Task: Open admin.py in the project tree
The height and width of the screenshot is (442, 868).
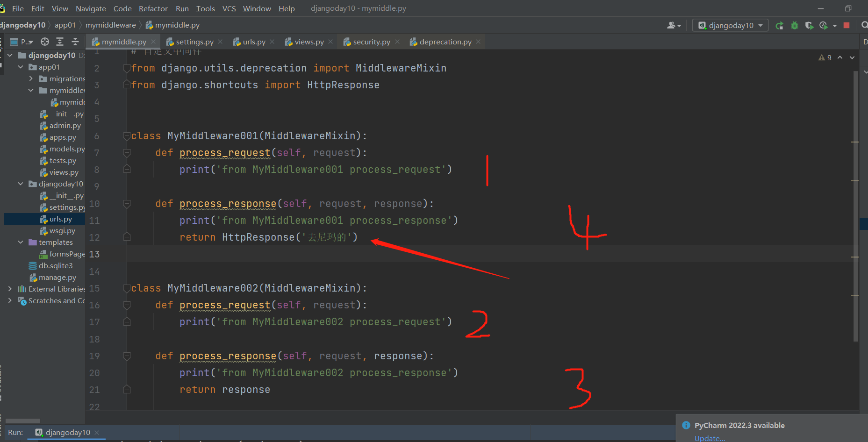Action: pyautogui.click(x=60, y=126)
